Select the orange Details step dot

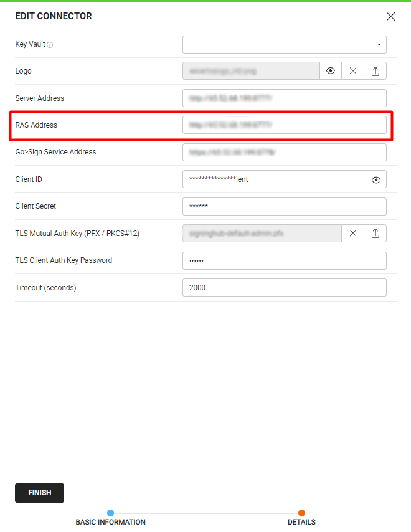point(301,513)
